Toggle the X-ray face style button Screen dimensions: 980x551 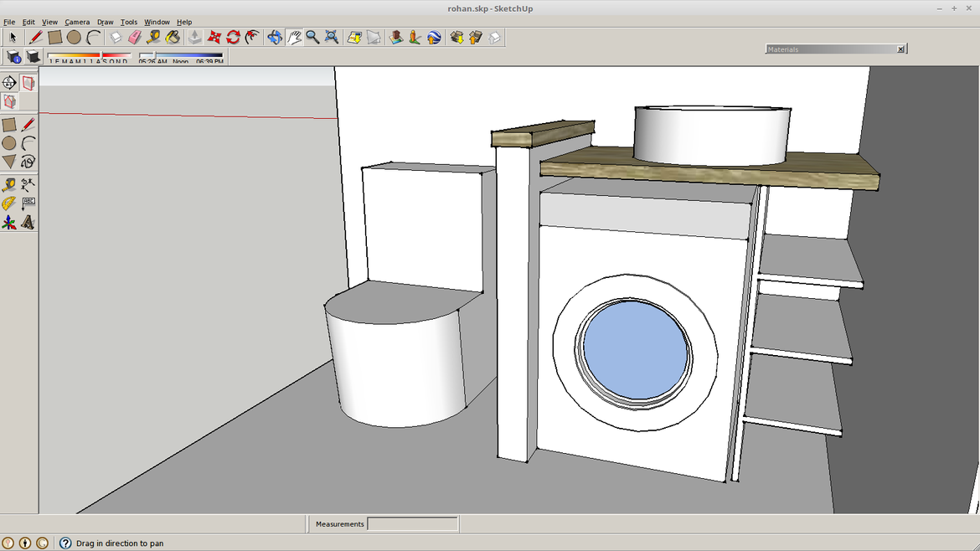click(28, 83)
